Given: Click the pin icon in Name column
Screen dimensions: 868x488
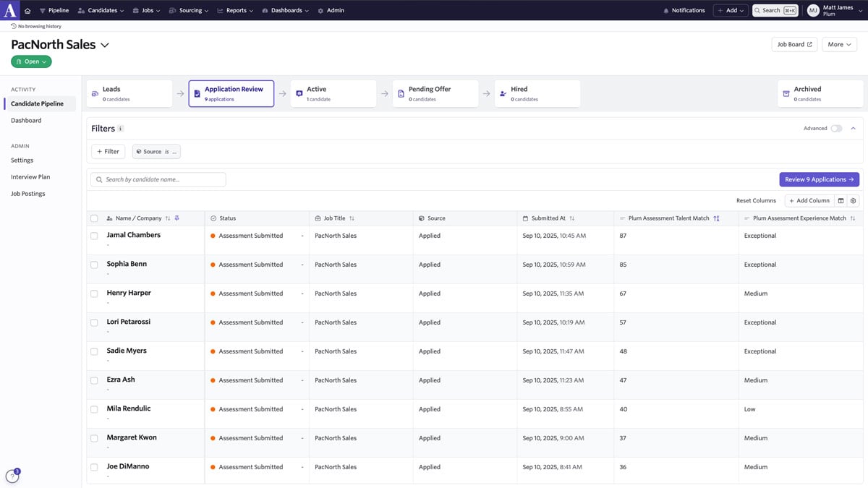Looking at the screenshot, I should 177,218.
